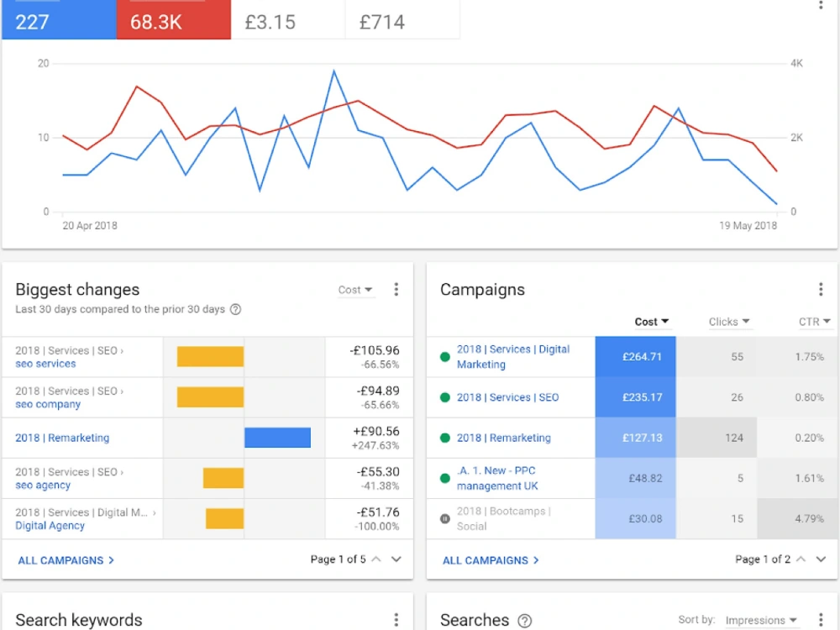The height and width of the screenshot is (630, 840).
Task: Click the £48.82 cost cell
Action: click(635, 479)
